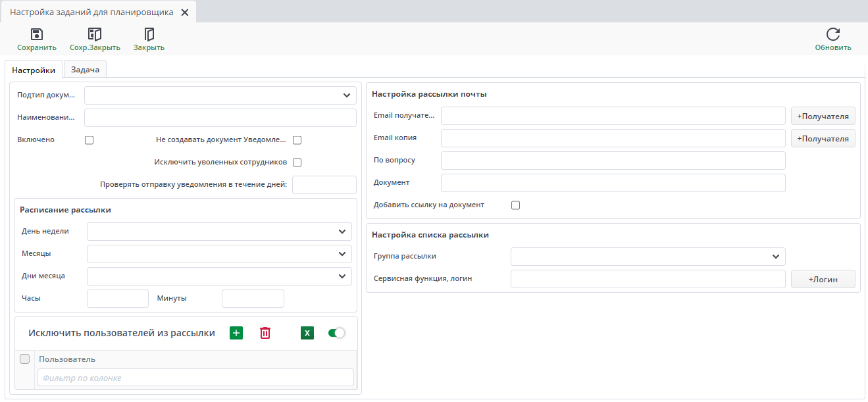
Task: Check Исключить уволенных сотрудников checkbox
Action: (297, 163)
